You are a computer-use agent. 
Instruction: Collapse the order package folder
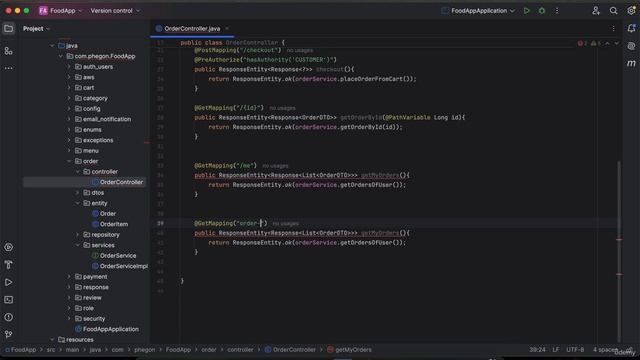coord(69,161)
